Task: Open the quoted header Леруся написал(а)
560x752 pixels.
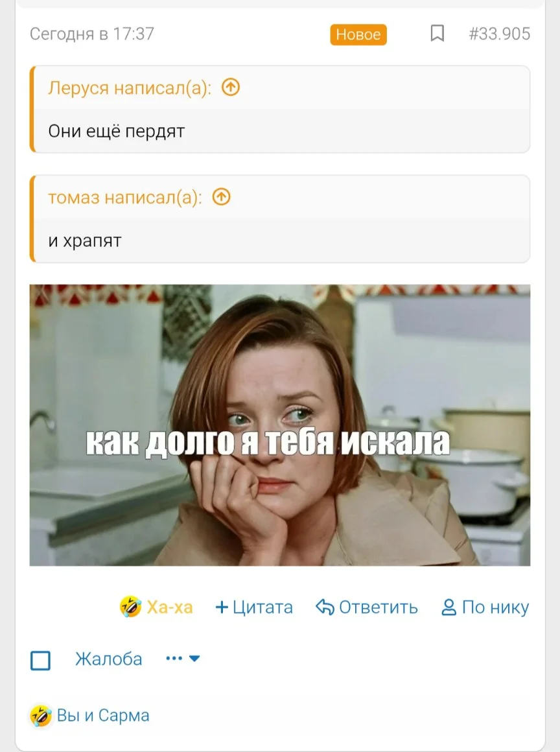Action: 130,88
